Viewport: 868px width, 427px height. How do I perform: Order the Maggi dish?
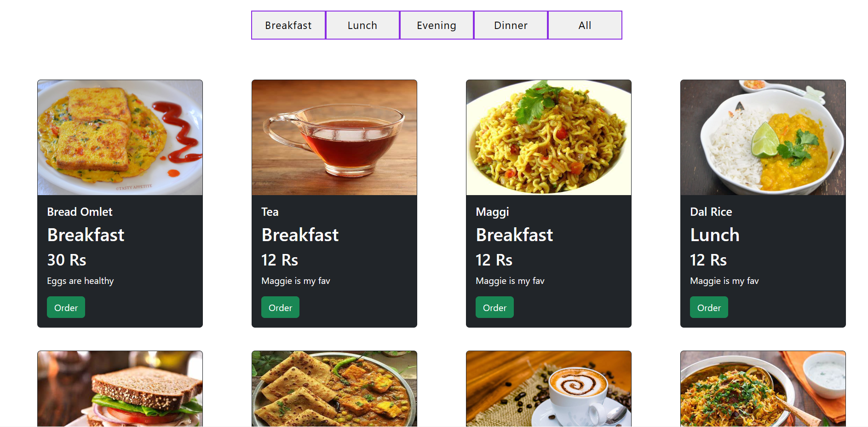(494, 307)
